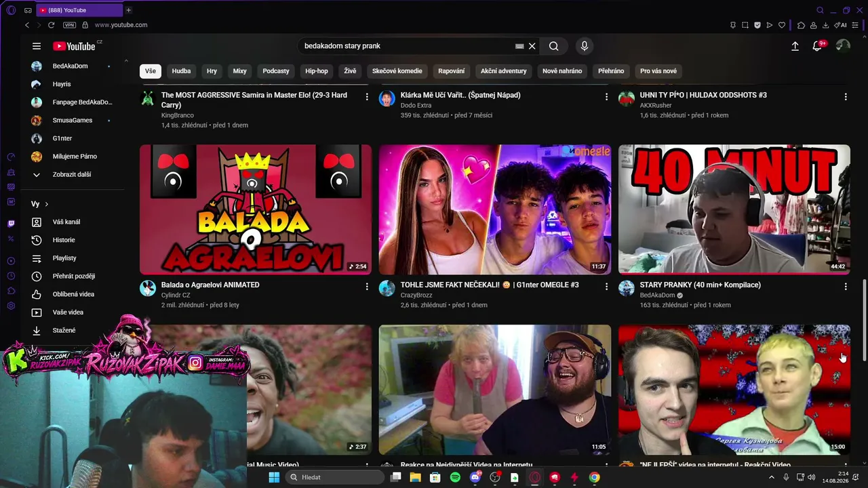Image resolution: width=868 pixels, height=488 pixels.
Task: Open the YouTube guide hamburger menu
Action: click(37, 46)
